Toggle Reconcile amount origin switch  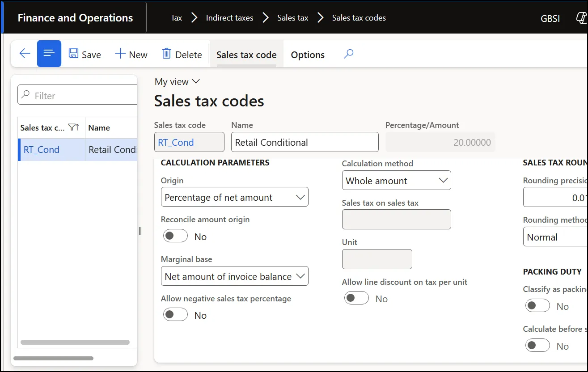coord(175,236)
